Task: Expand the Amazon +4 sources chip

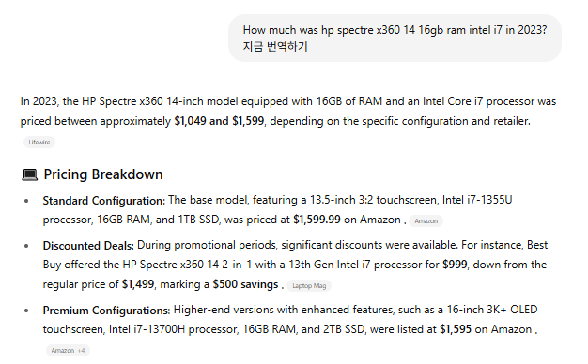Action: pos(68,351)
